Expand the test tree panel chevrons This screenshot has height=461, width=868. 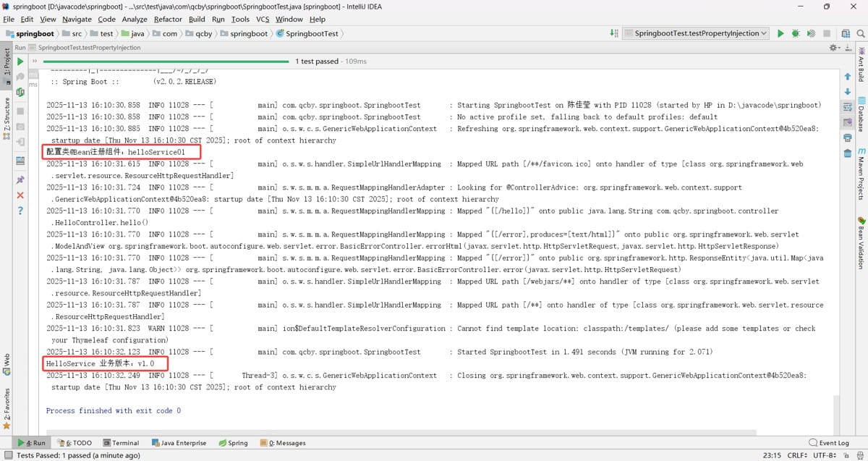tap(34, 62)
